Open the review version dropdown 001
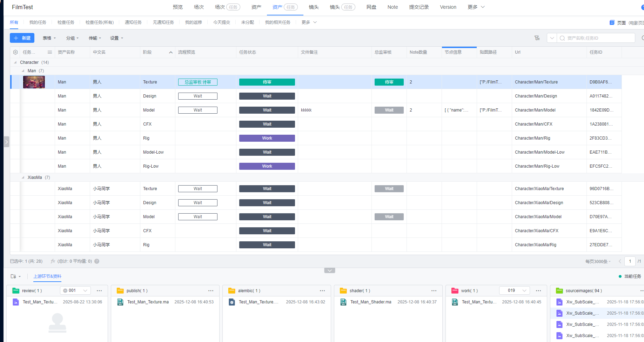Screen dimensions: 644x342 tap(75, 290)
